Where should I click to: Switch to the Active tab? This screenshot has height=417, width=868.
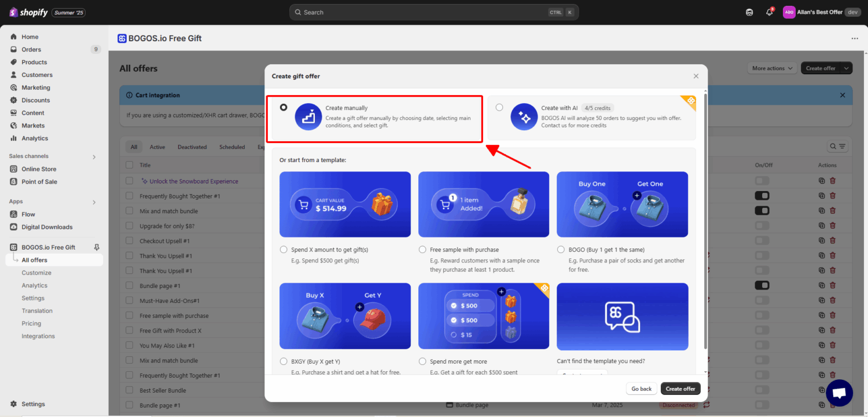tap(157, 147)
